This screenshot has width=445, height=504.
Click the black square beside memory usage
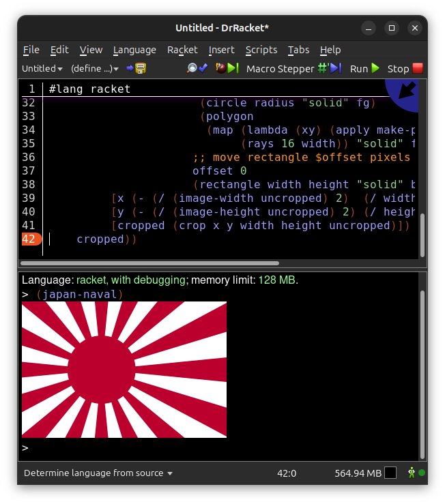[390, 473]
